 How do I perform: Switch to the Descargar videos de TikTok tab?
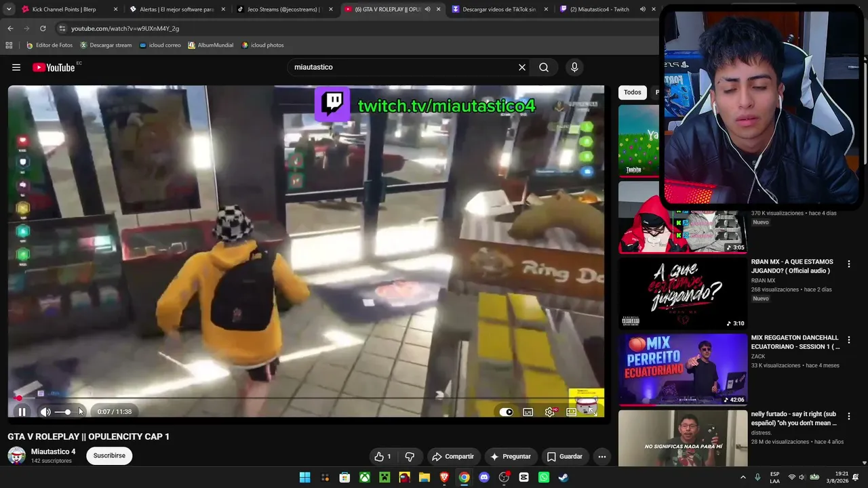499,9
